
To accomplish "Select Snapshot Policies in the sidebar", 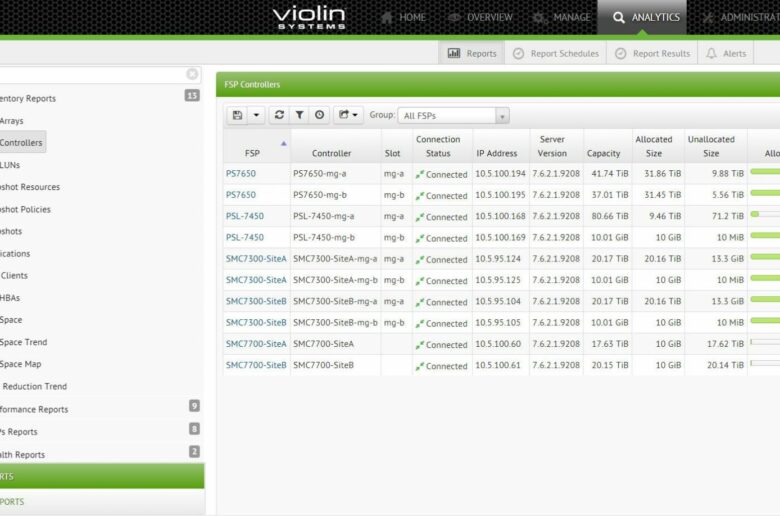I will click(x=25, y=209).
